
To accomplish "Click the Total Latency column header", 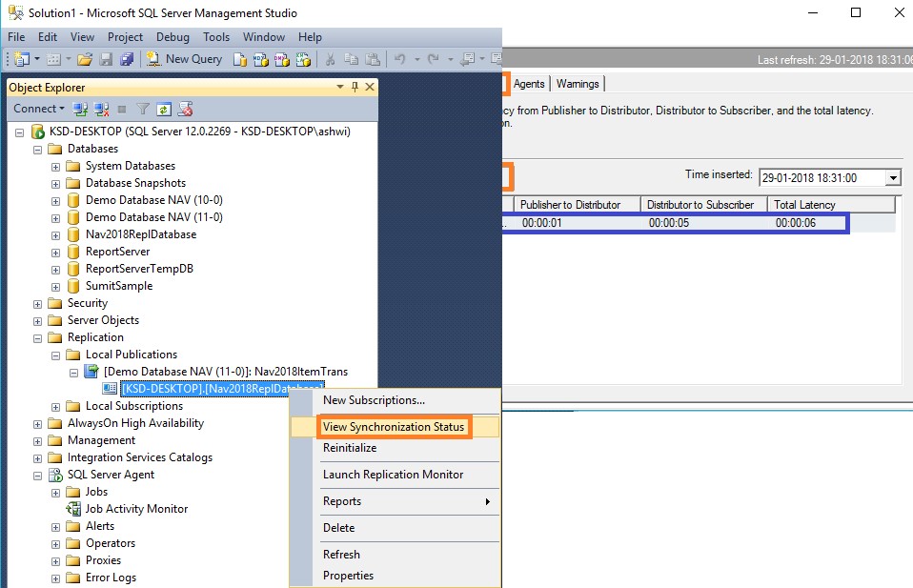I will pos(804,205).
